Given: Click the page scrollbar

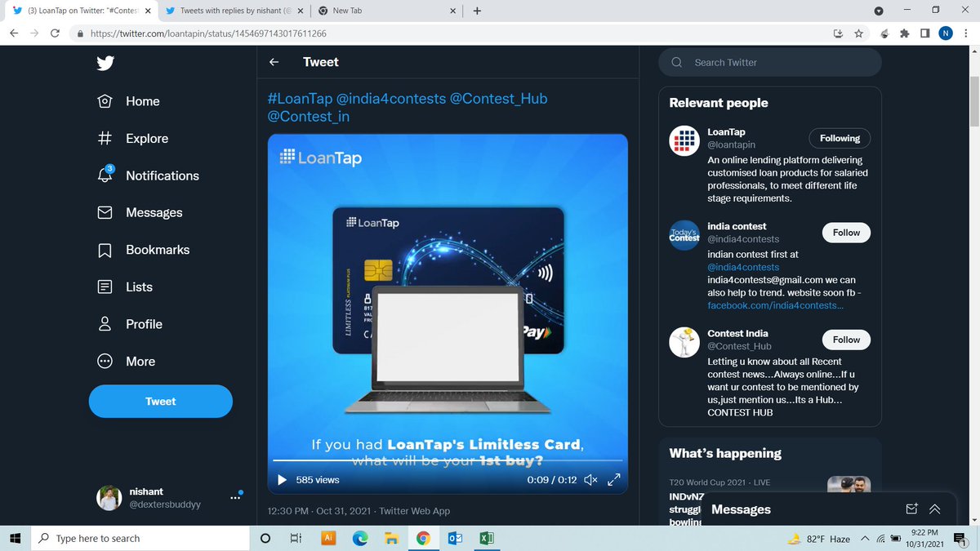Looking at the screenshot, I should [973, 102].
